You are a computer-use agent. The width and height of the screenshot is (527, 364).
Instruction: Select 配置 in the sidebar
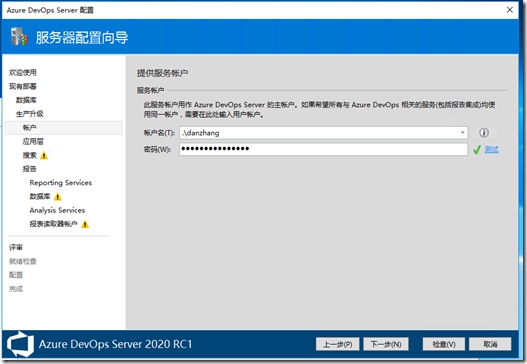pos(16,275)
